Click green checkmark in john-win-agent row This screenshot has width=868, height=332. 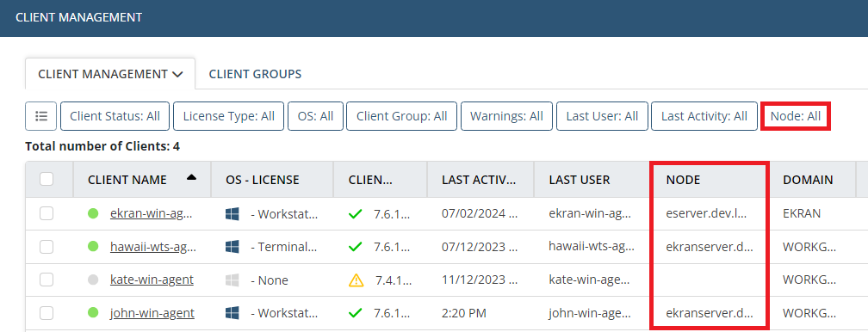click(355, 313)
